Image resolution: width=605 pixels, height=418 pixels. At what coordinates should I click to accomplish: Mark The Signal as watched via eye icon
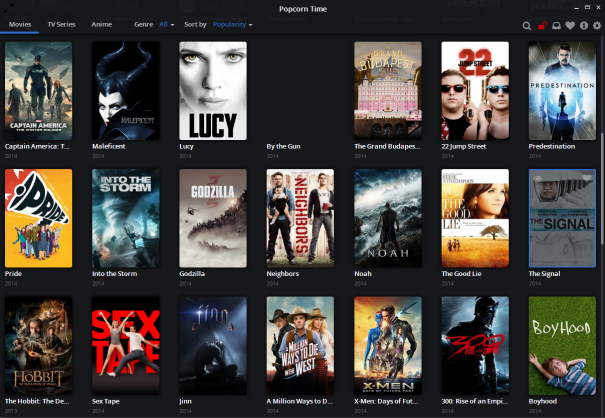click(x=538, y=178)
